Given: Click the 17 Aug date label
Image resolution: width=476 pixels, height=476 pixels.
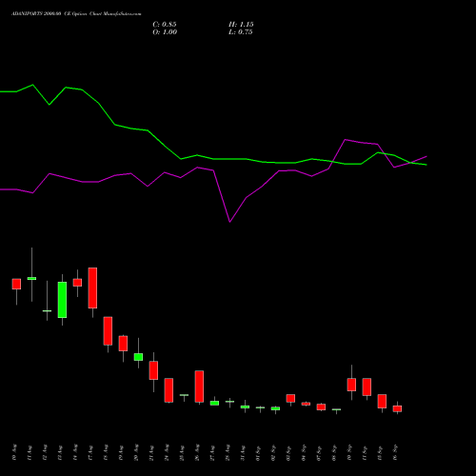Looking at the screenshot, I should pos(90,452).
